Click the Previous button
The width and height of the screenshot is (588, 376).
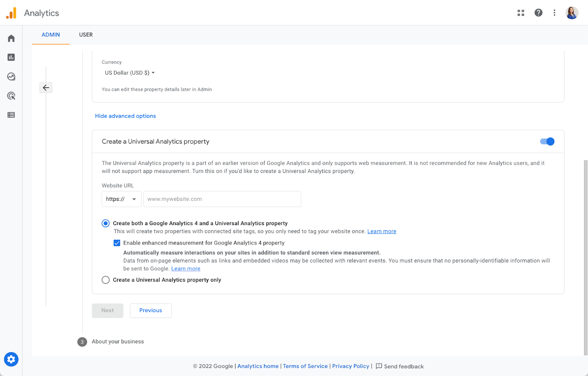[151, 310]
